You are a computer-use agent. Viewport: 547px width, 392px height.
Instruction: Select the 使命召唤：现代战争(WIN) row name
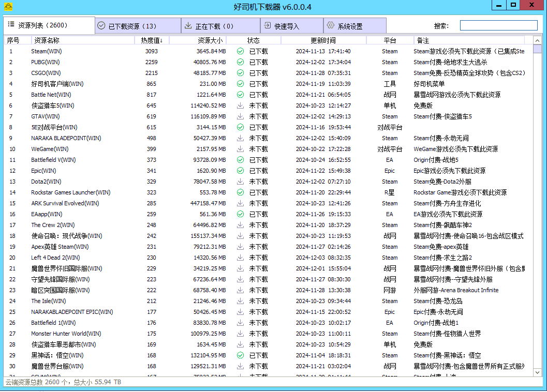click(67, 236)
